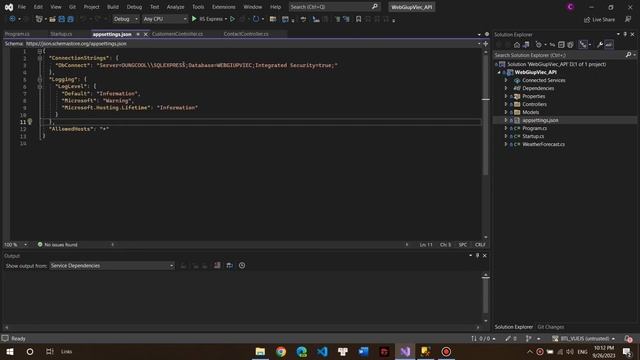Collapse the WebGiupViec_API project node
This screenshot has height=360, width=640.
pos(499,72)
